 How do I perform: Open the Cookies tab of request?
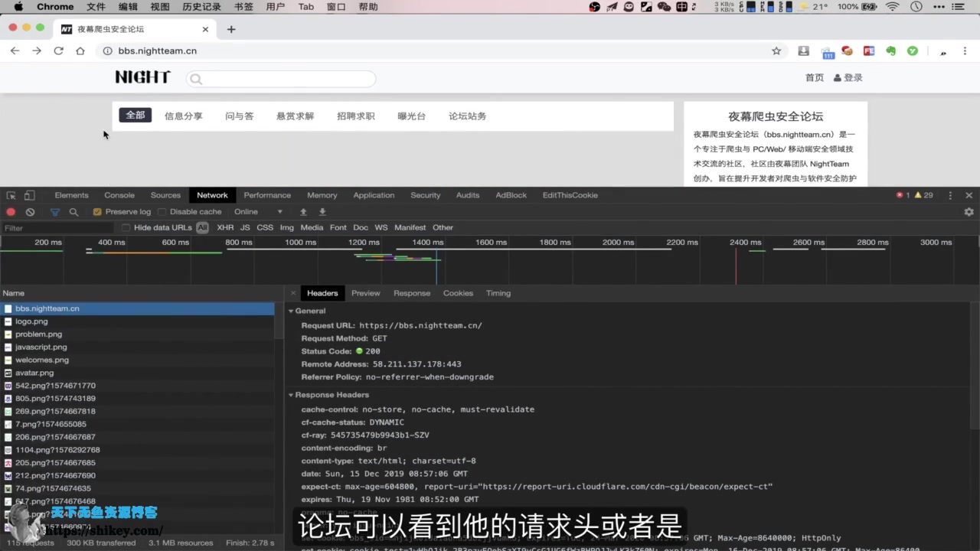click(458, 293)
